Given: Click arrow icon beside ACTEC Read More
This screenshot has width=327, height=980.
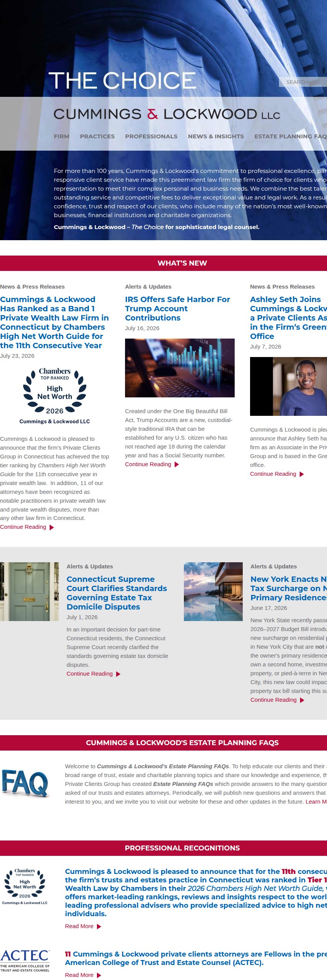Looking at the screenshot, I should (x=99, y=975).
